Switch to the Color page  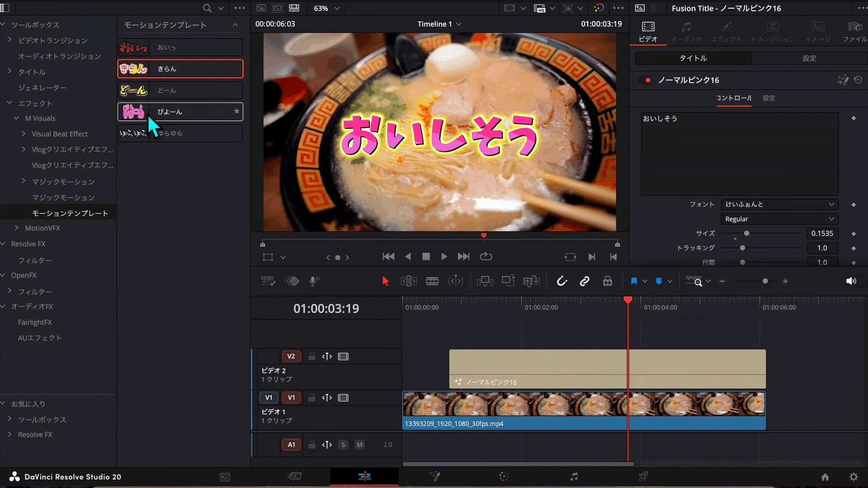504,476
